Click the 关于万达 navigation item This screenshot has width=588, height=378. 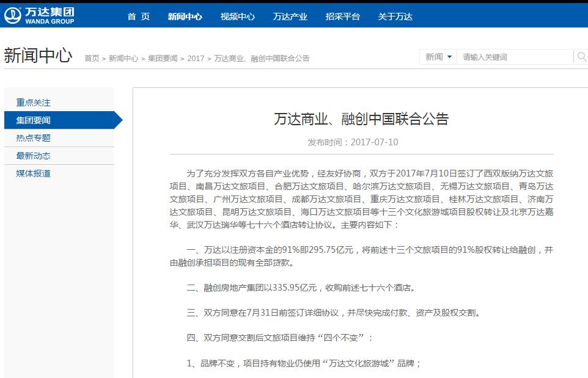coord(395,16)
